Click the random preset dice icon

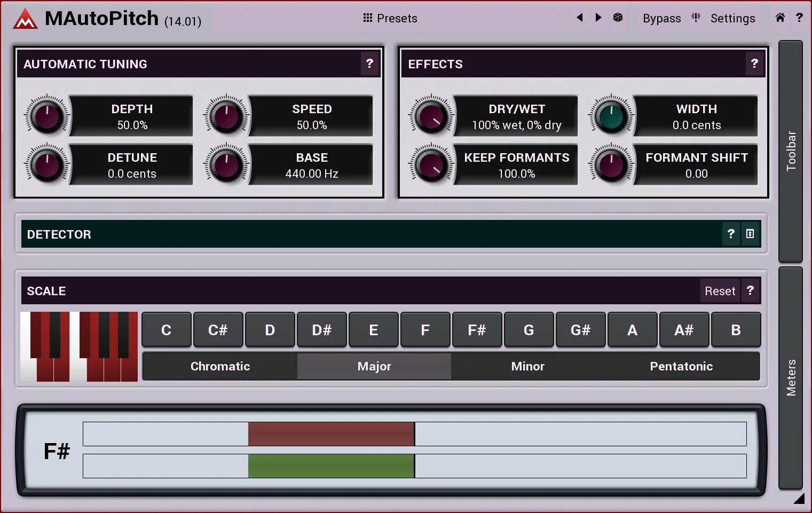pos(618,18)
